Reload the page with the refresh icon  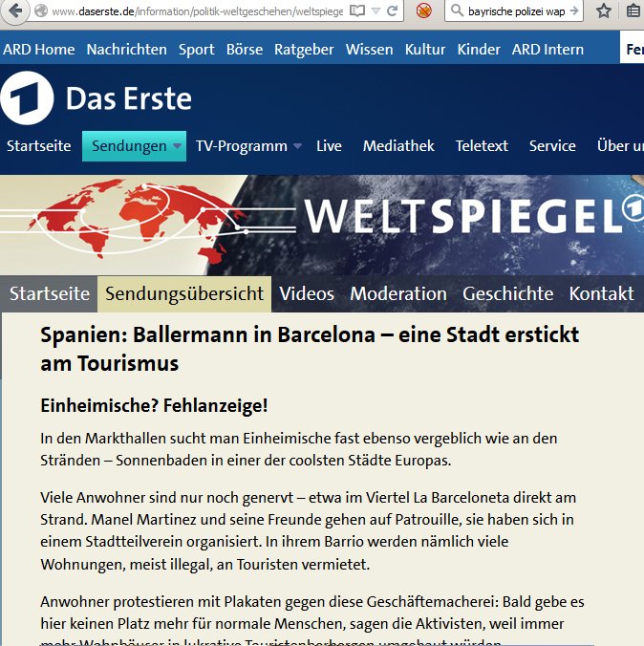click(x=393, y=11)
